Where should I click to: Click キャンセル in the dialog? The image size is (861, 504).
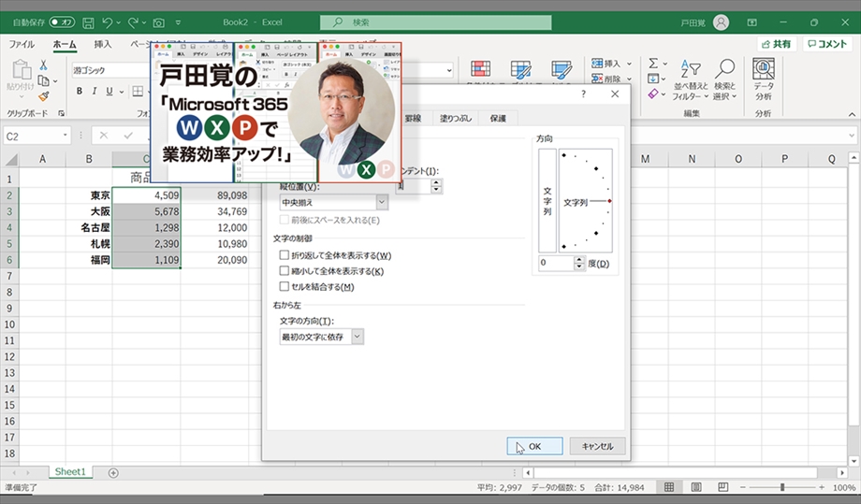tap(597, 446)
